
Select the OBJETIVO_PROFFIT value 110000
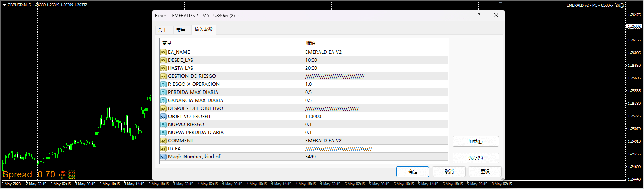pos(376,117)
